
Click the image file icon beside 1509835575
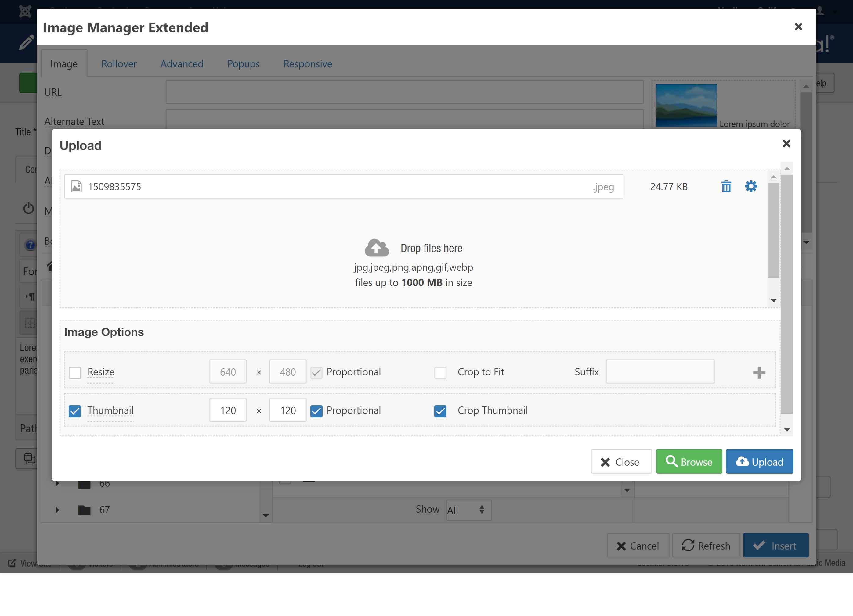(x=76, y=186)
